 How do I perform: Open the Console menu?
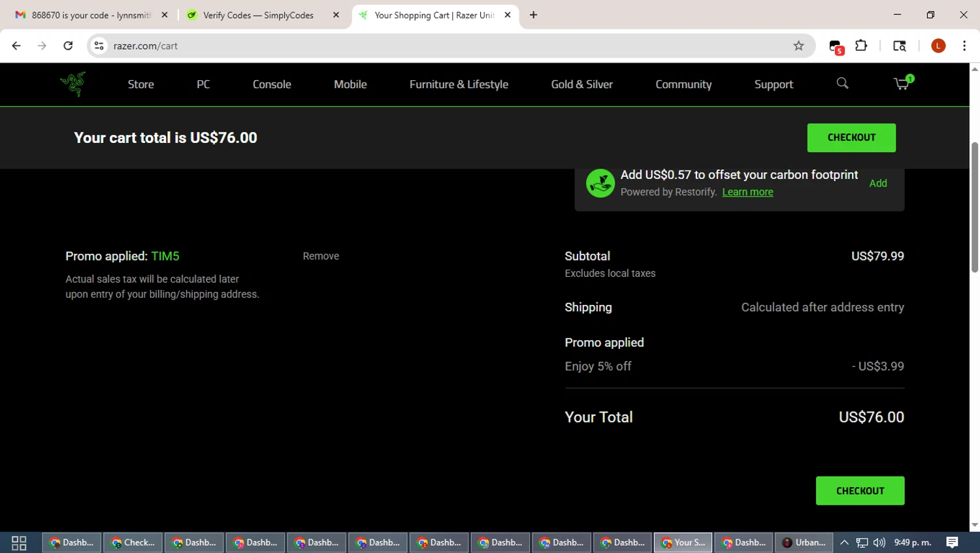272,84
